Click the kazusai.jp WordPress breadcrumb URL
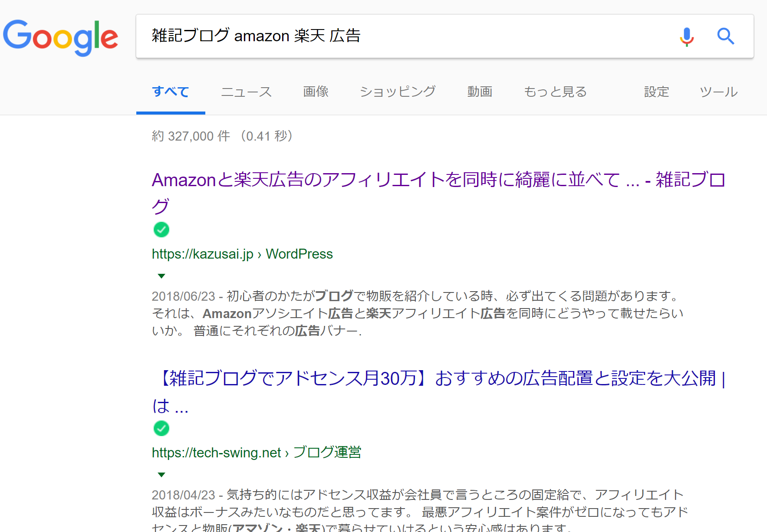 [x=242, y=254]
